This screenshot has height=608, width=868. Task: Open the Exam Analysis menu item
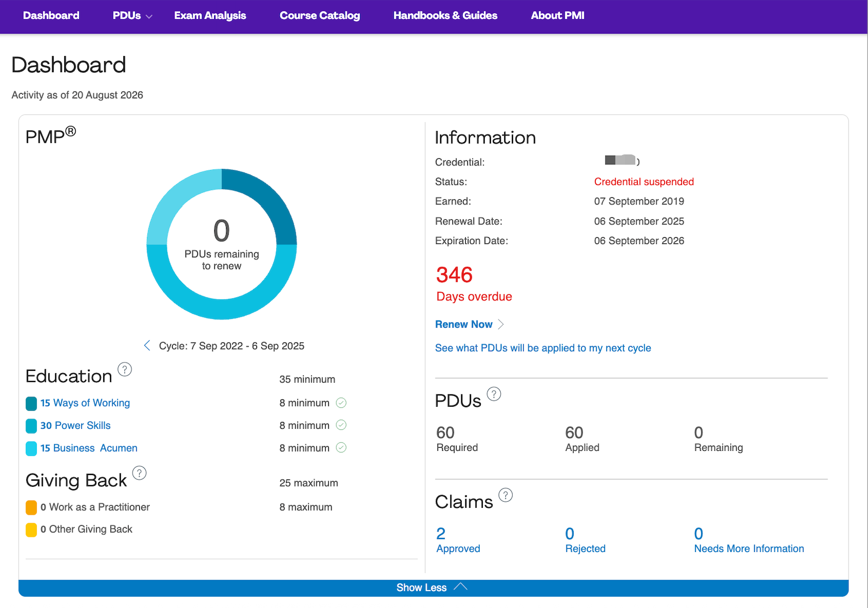point(210,16)
